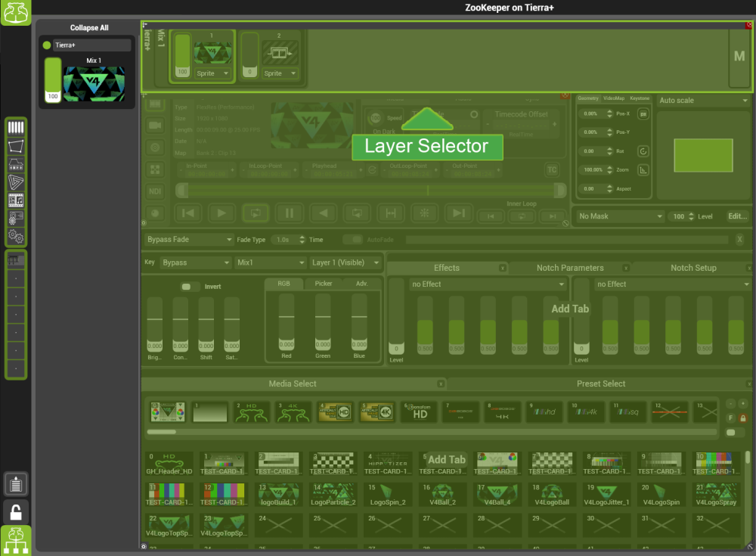The height and width of the screenshot is (556, 756).
Task: Open the Auto scale dropdown
Action: tap(703, 101)
